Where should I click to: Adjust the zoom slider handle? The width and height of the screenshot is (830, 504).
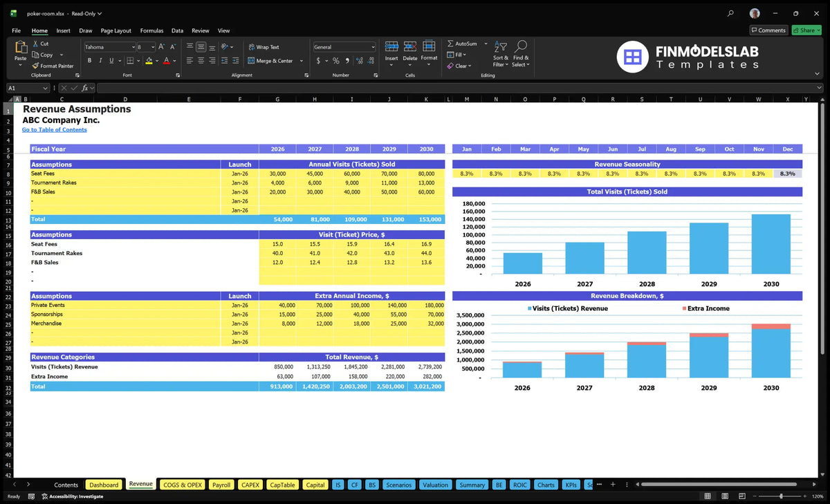click(x=782, y=496)
